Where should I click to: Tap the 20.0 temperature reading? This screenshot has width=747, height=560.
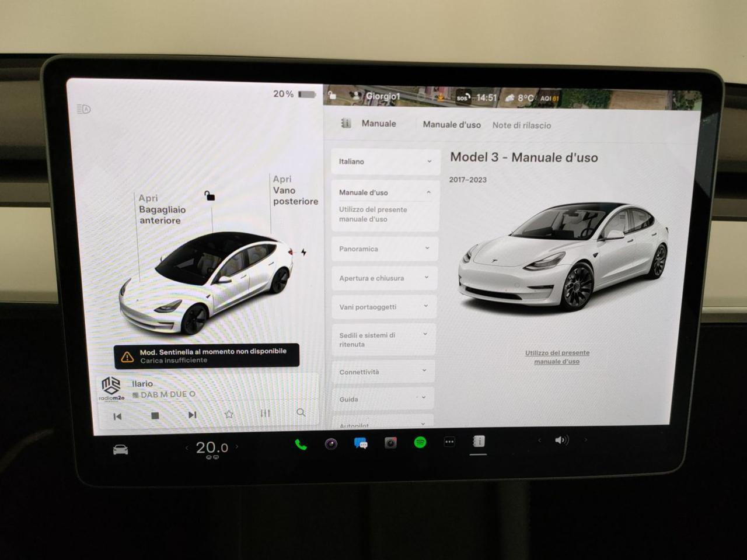(212, 447)
